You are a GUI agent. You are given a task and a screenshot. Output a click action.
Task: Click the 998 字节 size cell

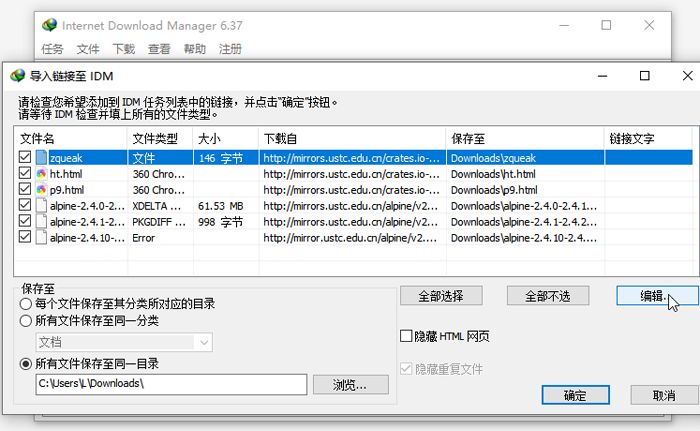(221, 222)
